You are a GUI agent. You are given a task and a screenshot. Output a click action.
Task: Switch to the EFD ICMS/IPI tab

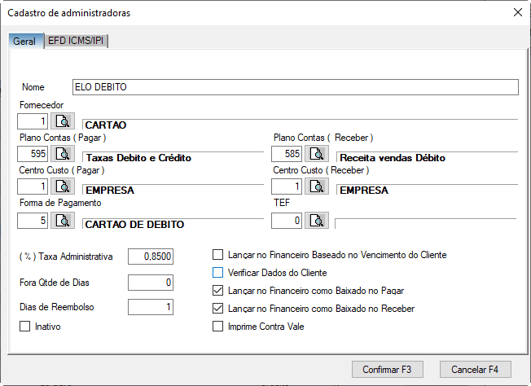pos(76,41)
